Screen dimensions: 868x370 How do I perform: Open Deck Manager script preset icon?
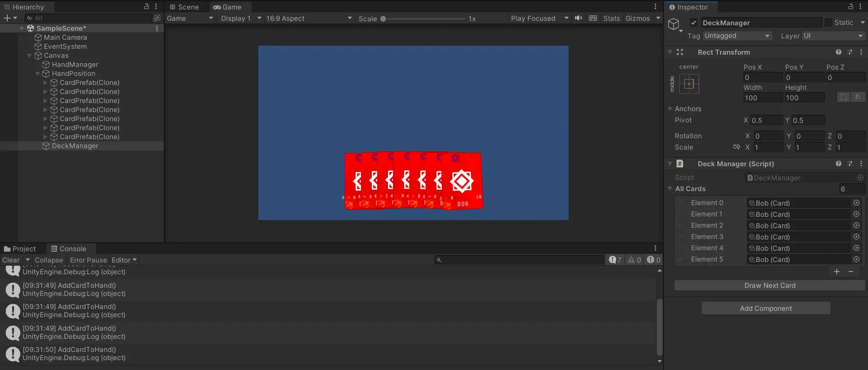pos(850,164)
